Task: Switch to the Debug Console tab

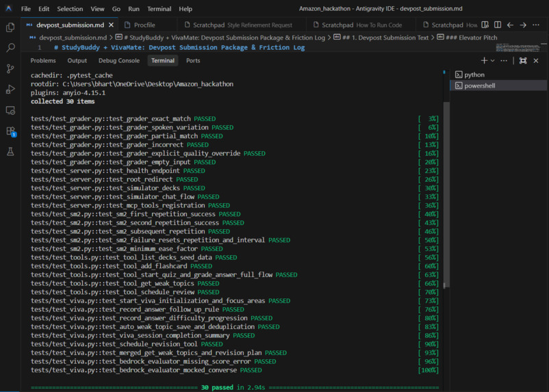Action: point(119,61)
